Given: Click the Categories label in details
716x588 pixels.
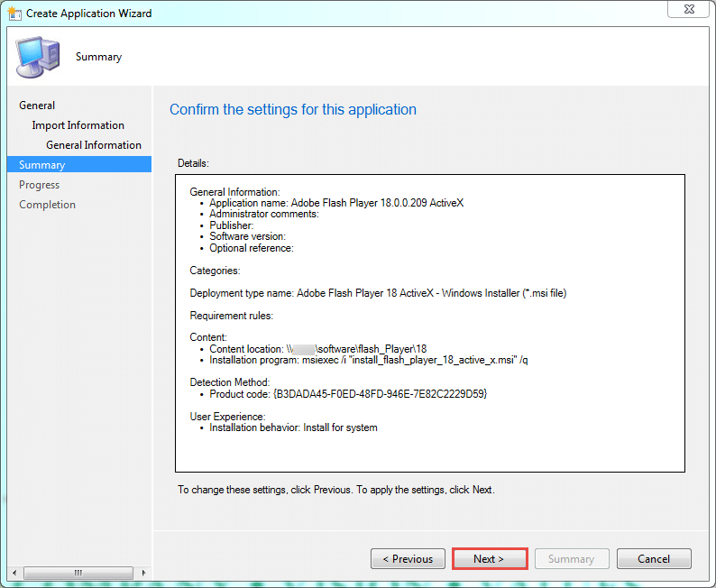Looking at the screenshot, I should 216,271.
